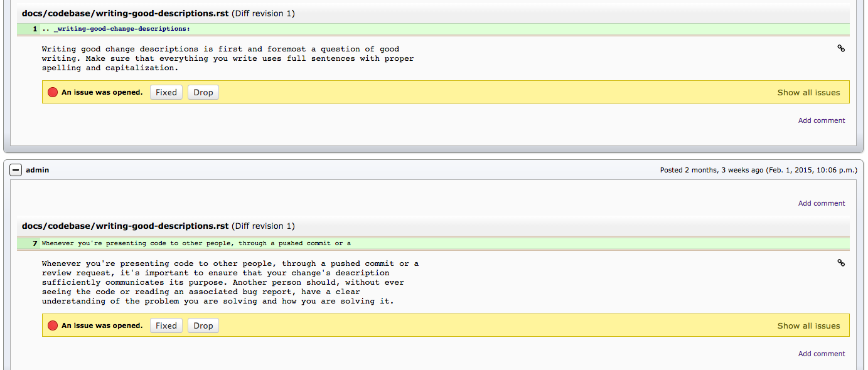868x370 pixels.
Task: Click the permalink chain icon beside the spelling-and-capitalization comment
Action: (841, 48)
